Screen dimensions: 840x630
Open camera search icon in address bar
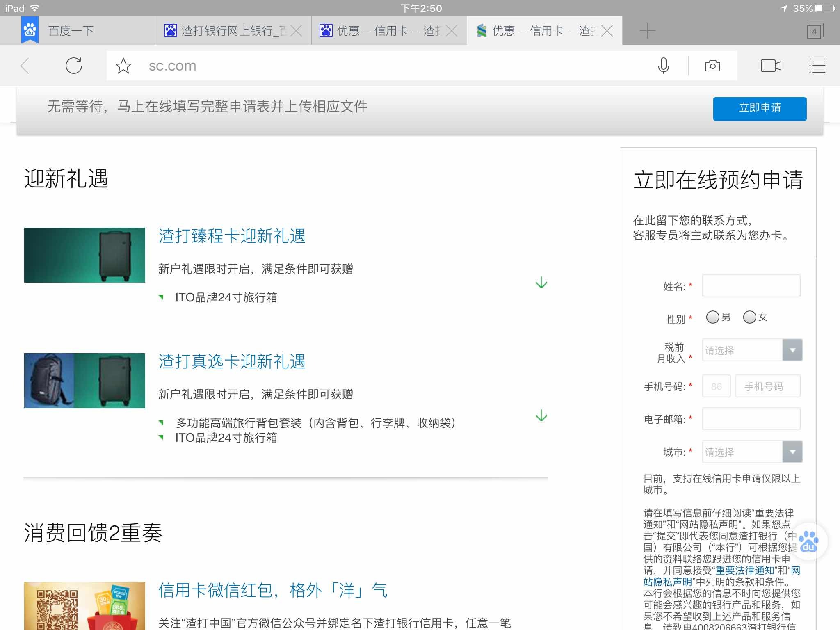point(713,66)
